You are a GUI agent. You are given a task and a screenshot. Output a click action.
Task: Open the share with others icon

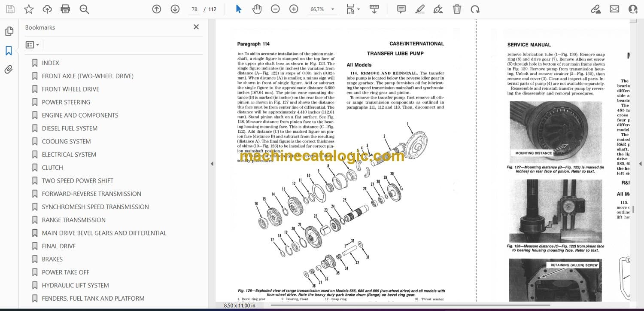633,9
